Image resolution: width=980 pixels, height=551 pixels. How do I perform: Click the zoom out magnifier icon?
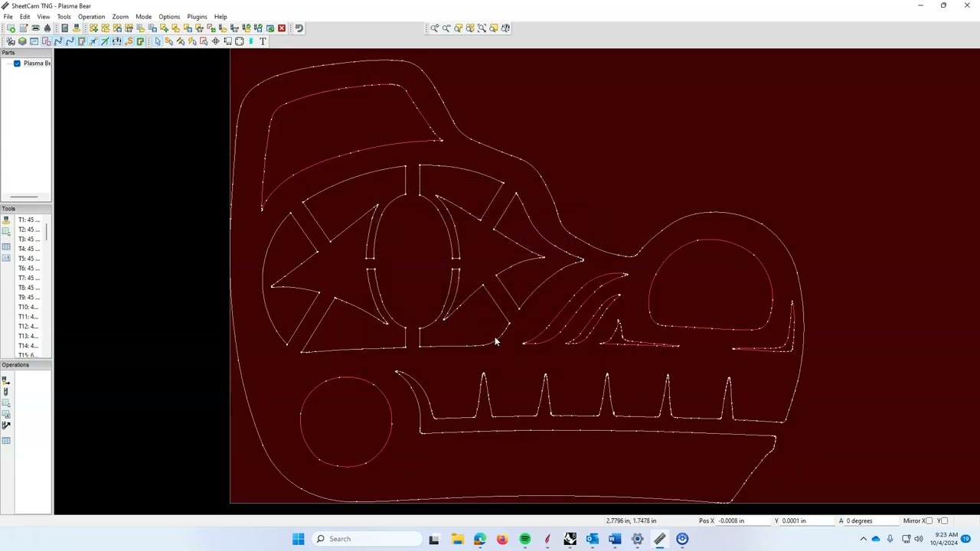click(446, 28)
